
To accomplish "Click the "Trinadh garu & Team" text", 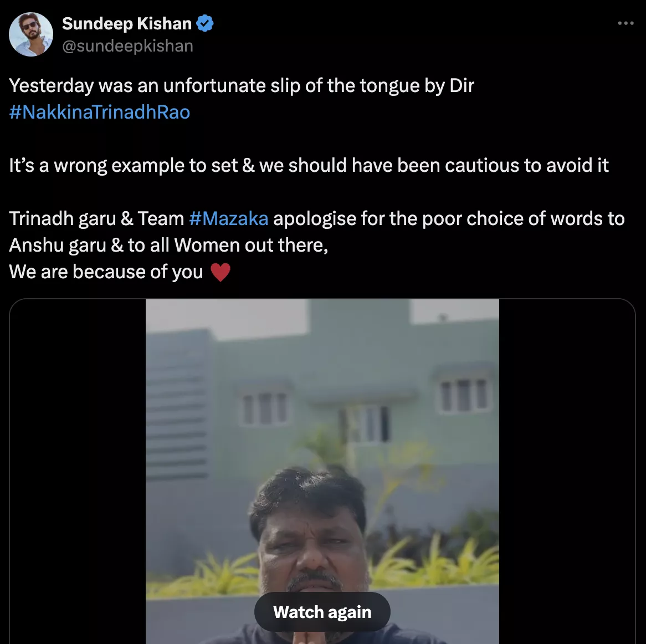I will coord(96,219).
